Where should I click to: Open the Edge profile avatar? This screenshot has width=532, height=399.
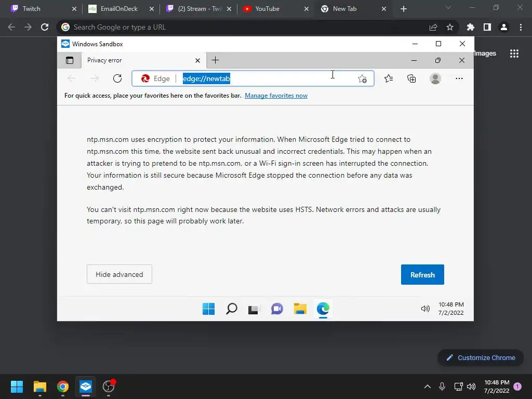435,79
